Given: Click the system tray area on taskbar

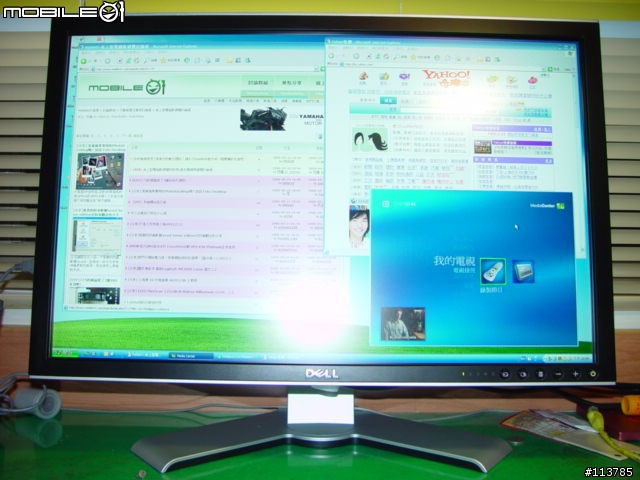Looking at the screenshot, I should point(567,359).
